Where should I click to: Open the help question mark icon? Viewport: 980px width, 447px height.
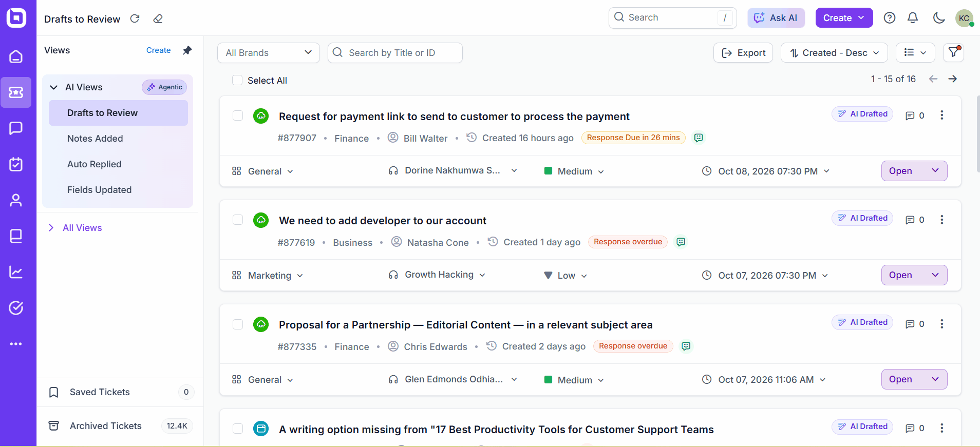(x=890, y=18)
